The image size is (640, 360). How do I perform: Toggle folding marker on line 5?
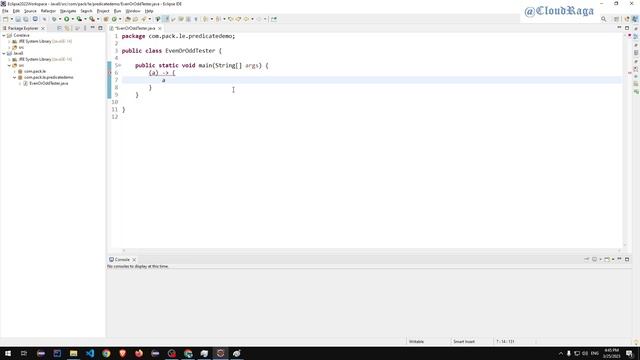point(120,65)
